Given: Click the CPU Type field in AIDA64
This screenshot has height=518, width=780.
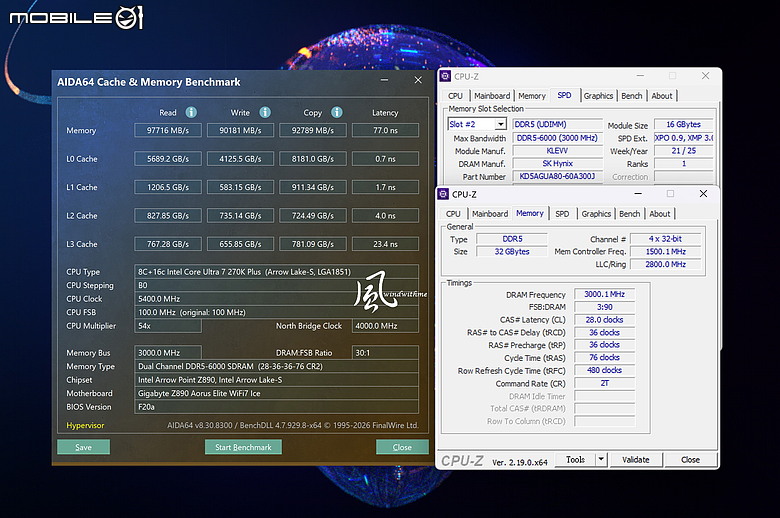Looking at the screenshot, I should pyautogui.click(x=276, y=272).
